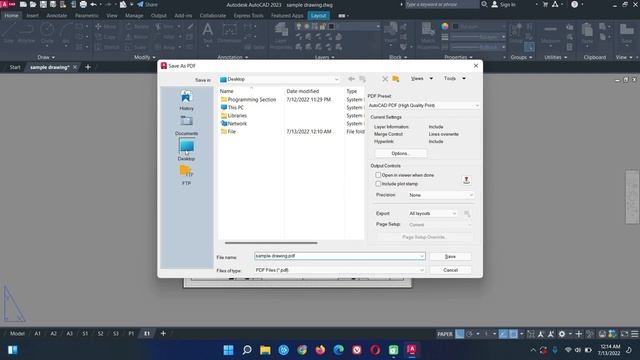The width and height of the screenshot is (640, 360).
Task: Click the keyword search box in title bar
Action: [x=442, y=4]
